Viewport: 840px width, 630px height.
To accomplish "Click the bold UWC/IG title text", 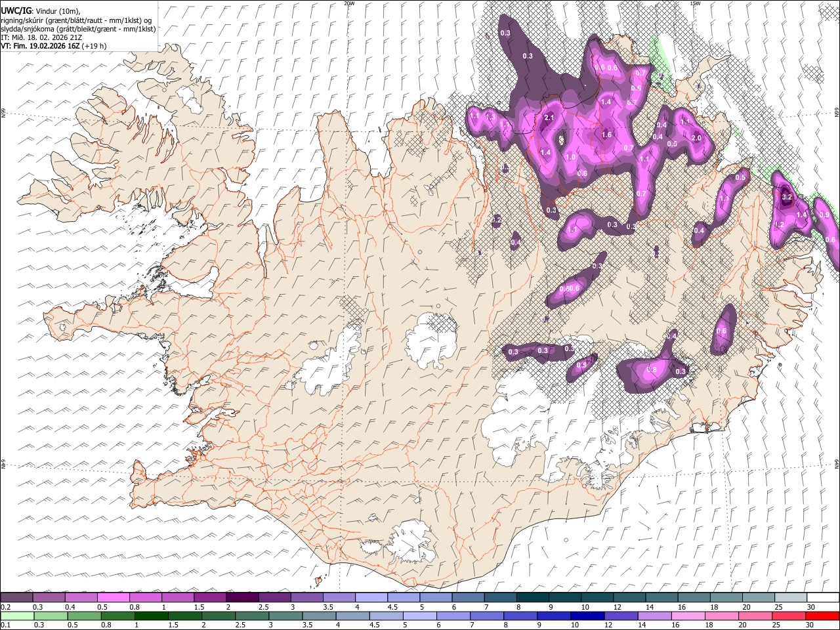I will 16,10.
